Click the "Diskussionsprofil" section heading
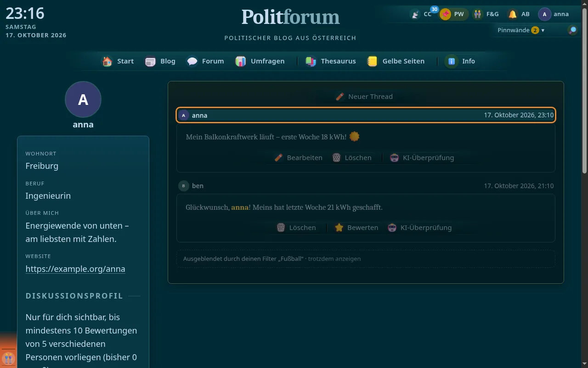 point(74,296)
